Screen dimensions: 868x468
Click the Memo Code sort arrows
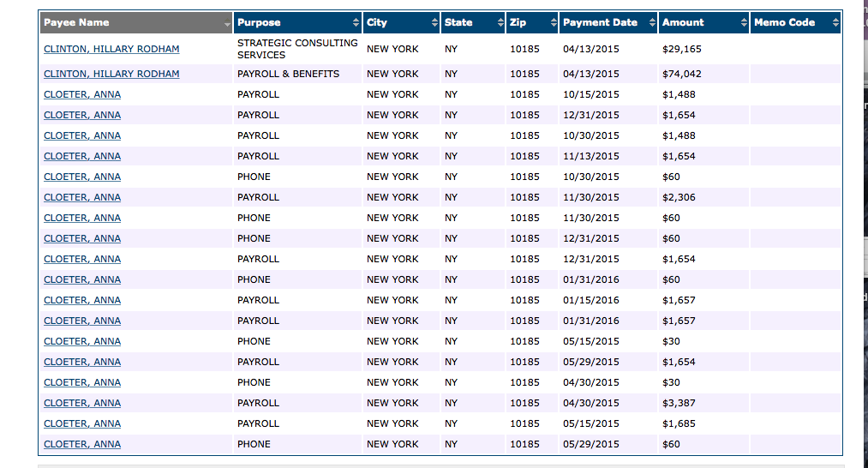835,22
